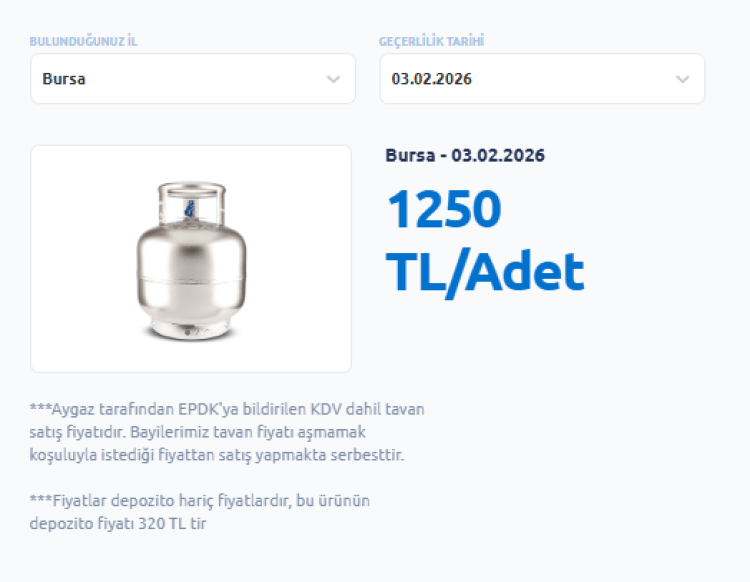Click the chevron arrow in the province selector

pos(333,79)
